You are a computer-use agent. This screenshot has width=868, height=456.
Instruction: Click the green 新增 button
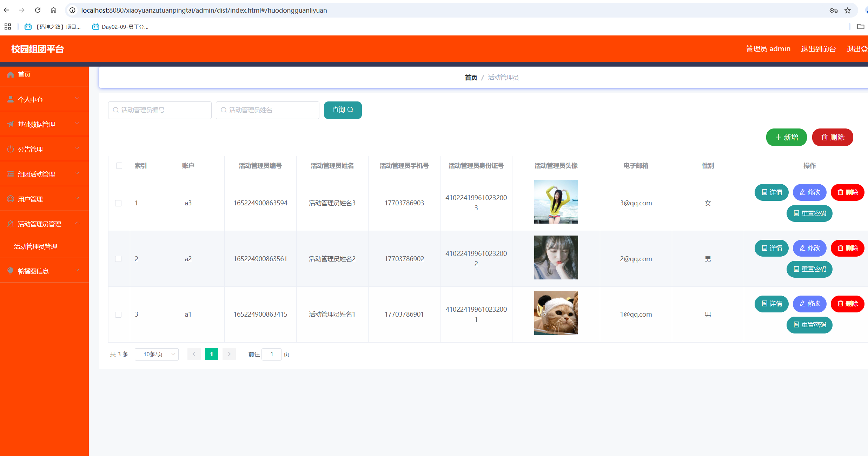pyautogui.click(x=786, y=137)
